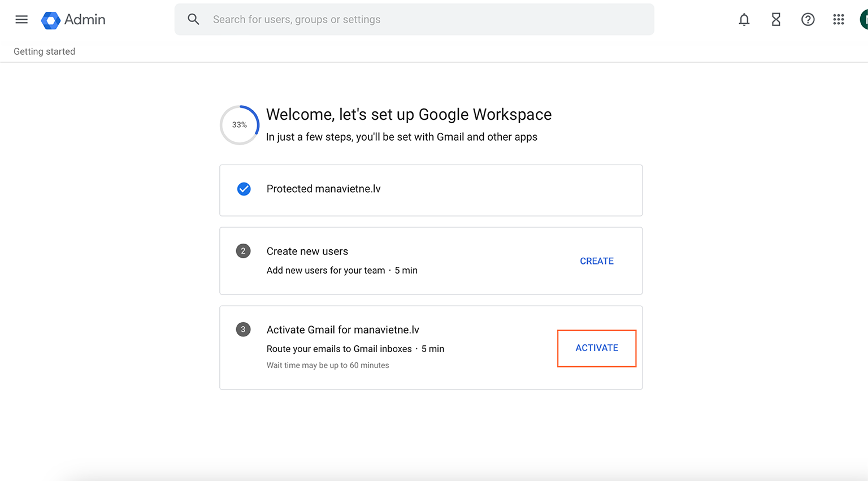
Task: Click the 'Welcome, let's set up Google Workspace' heading
Action: click(x=409, y=115)
